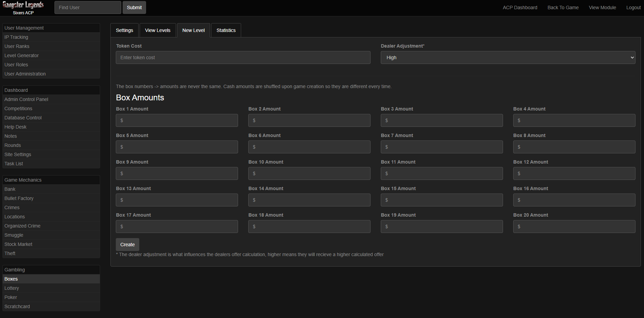The height and width of the screenshot is (318, 644).
Task: Open ACP Dashboard link
Action: click(x=520, y=7)
